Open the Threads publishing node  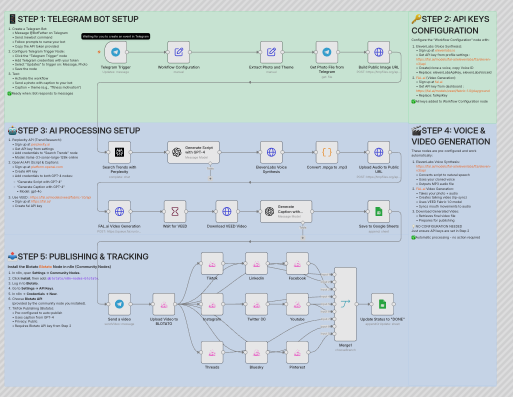pyautogui.click(x=212, y=352)
